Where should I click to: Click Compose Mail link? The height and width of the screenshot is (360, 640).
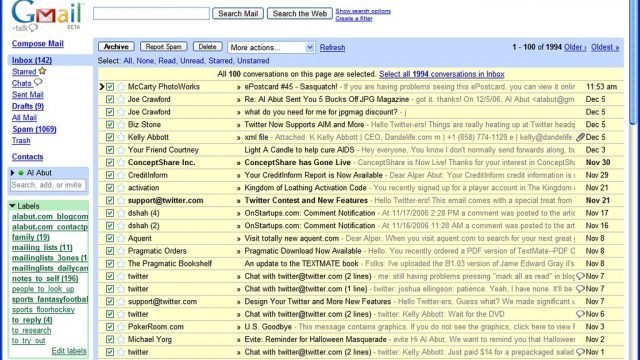pos(38,44)
